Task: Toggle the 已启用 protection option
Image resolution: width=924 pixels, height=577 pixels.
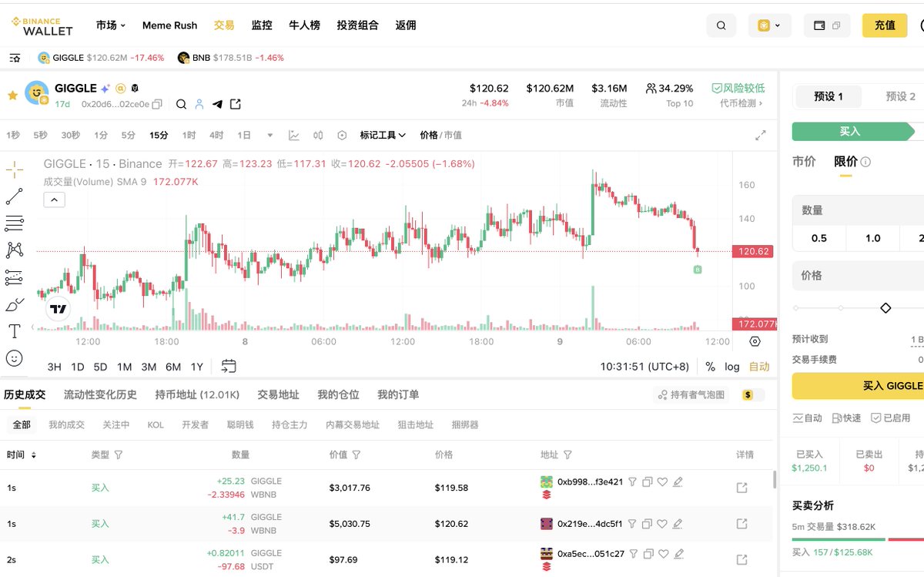Action: pos(891,418)
